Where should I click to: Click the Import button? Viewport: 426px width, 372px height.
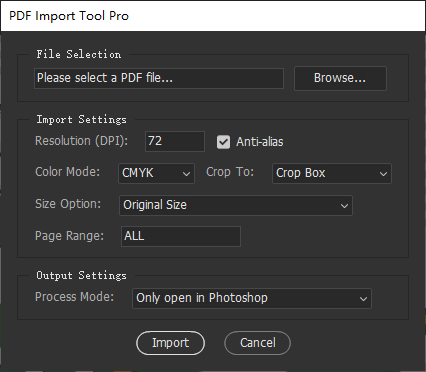(x=171, y=343)
